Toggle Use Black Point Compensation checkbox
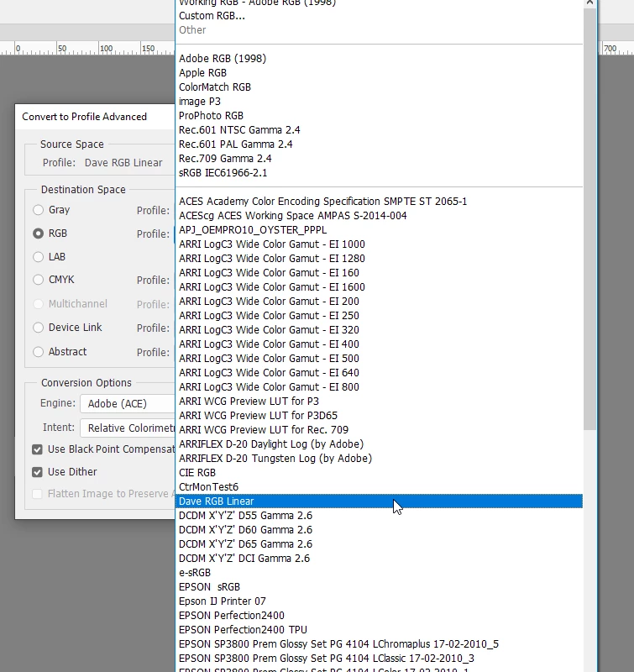Image resolution: width=634 pixels, height=672 pixels. pos(37,449)
